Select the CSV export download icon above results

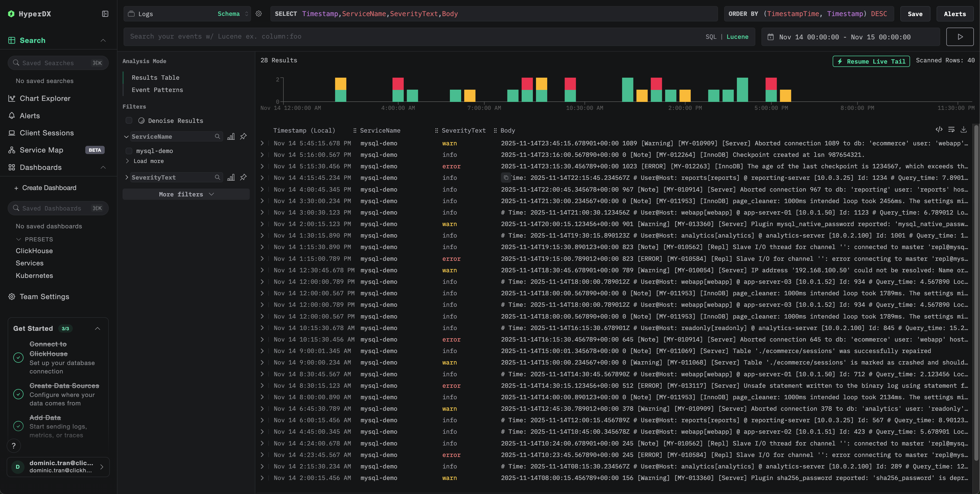pyautogui.click(x=964, y=130)
